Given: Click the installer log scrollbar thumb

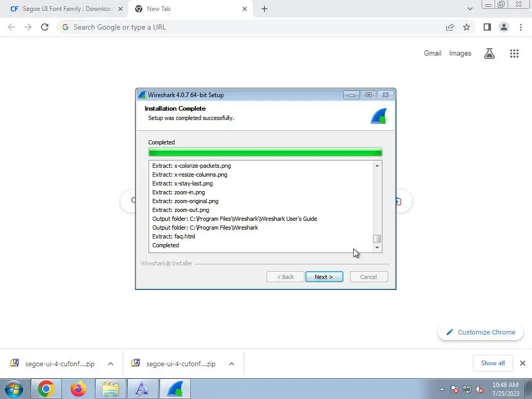Looking at the screenshot, I should pyautogui.click(x=377, y=238).
